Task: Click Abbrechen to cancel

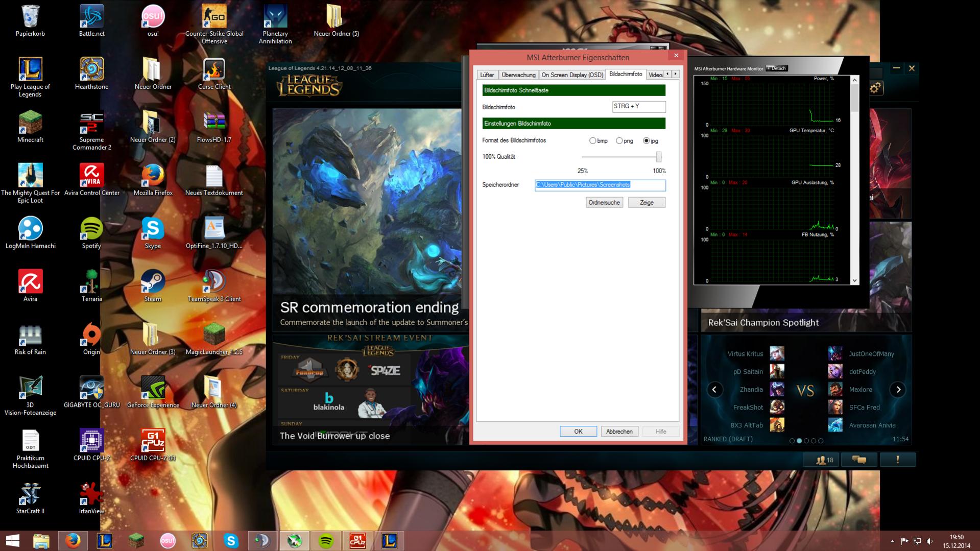Action: tap(619, 432)
